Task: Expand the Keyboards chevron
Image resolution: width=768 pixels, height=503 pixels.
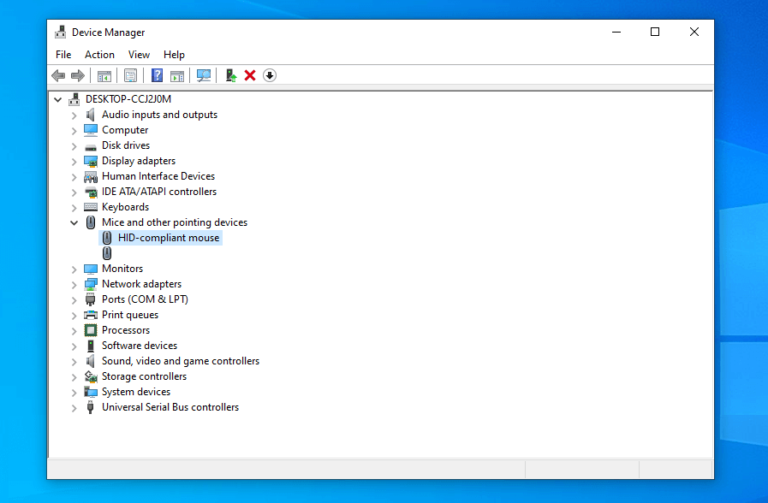Action: [74, 208]
